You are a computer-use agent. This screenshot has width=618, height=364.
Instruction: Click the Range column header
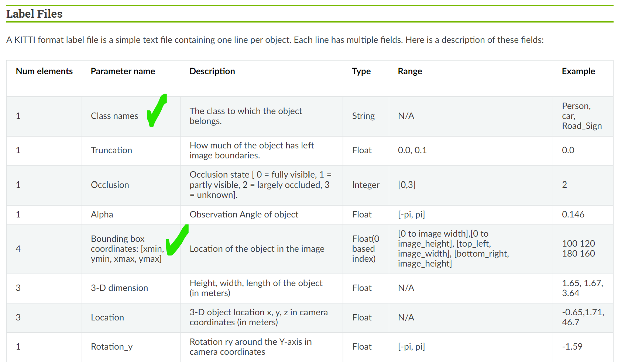coord(409,71)
